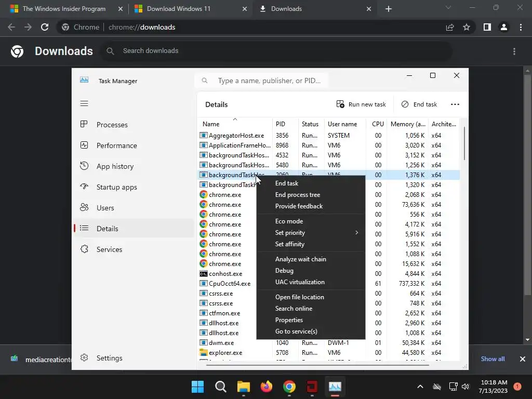This screenshot has width=532, height=399.
Task: Open File Explorer from the taskbar
Action: [x=243, y=387]
